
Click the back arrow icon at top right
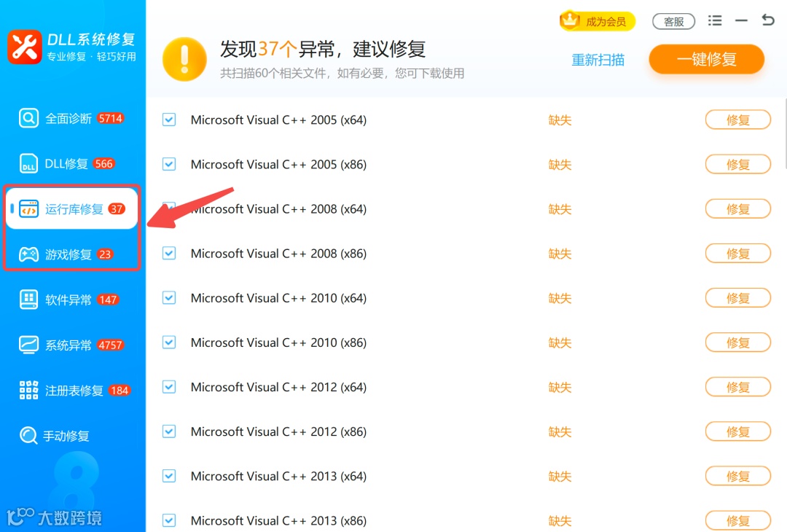768,20
